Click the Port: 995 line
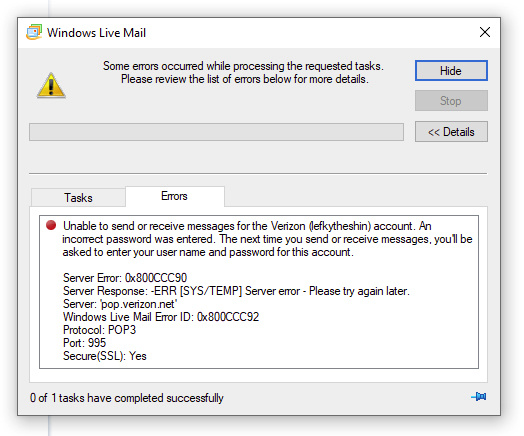 point(84,343)
